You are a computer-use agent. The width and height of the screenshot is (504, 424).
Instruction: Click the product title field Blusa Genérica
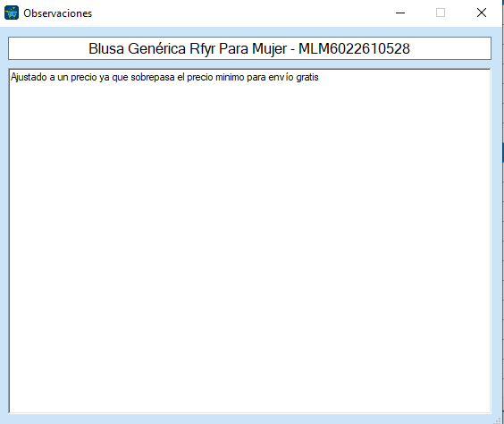249,48
